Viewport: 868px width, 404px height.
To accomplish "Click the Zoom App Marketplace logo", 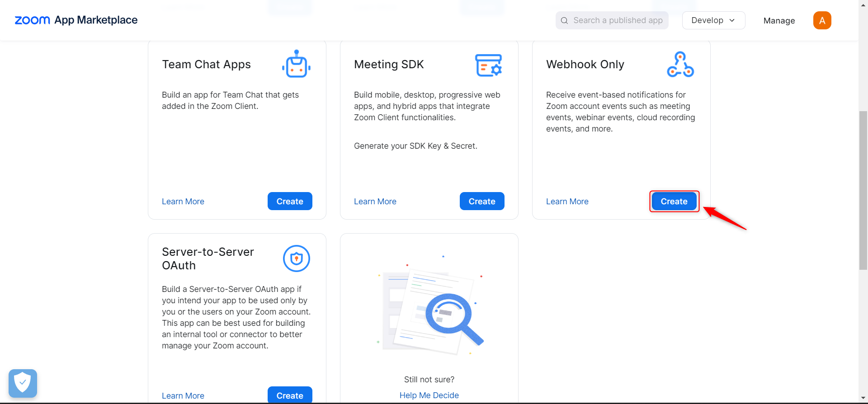I will 76,20.
